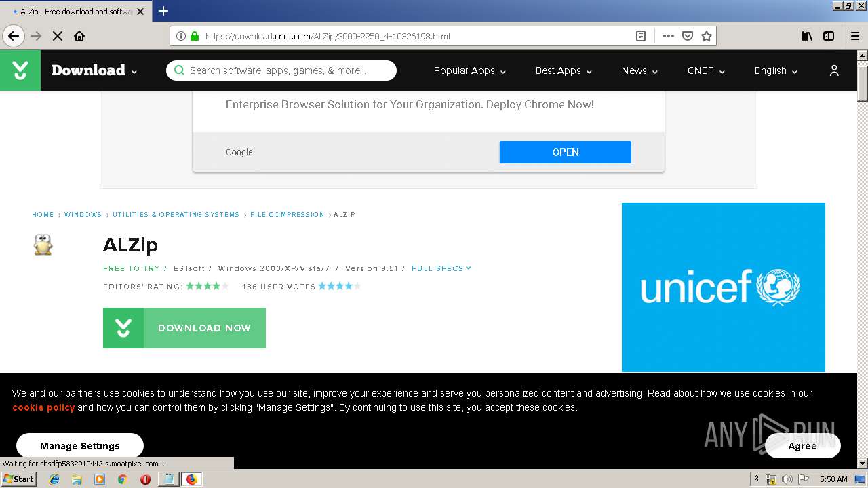The height and width of the screenshot is (488, 868).
Task: Expand the Download dropdown in the site header
Action: coord(94,70)
